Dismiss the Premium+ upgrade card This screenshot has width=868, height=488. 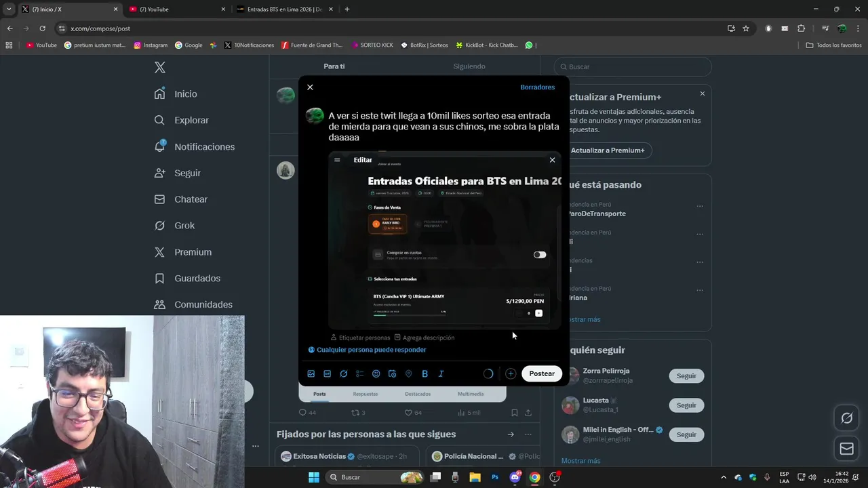[703, 94]
